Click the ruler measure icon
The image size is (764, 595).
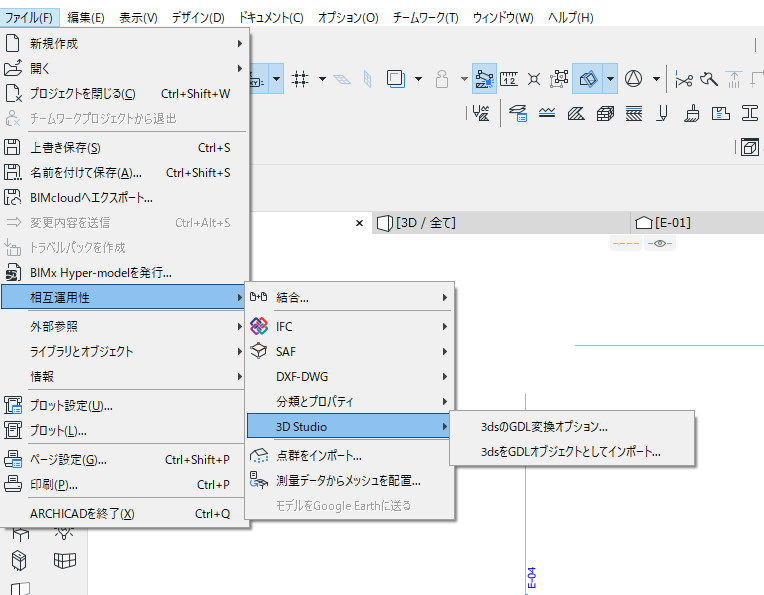[x=509, y=78]
